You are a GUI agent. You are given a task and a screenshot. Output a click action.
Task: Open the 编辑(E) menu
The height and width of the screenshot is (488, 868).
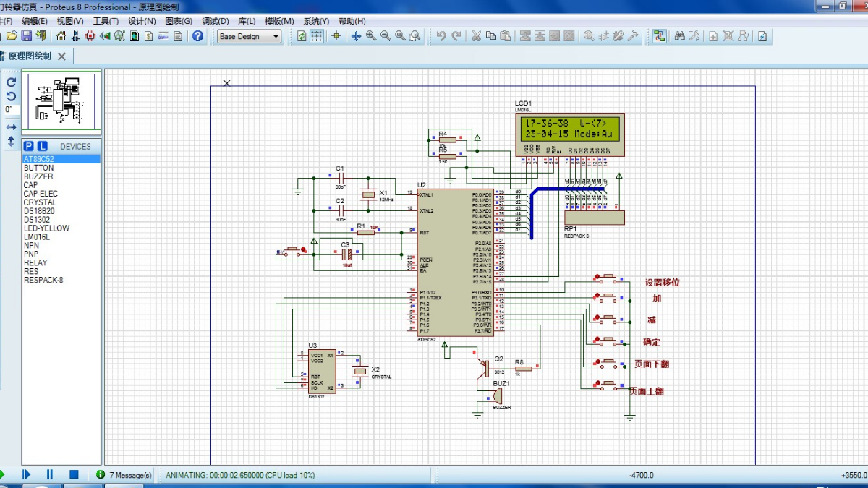coord(35,21)
